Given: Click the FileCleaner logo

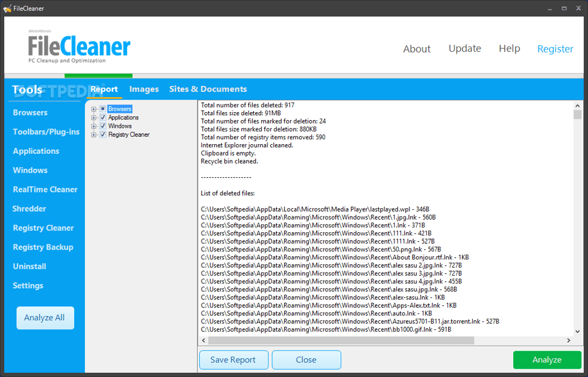Looking at the screenshot, I should click(79, 46).
